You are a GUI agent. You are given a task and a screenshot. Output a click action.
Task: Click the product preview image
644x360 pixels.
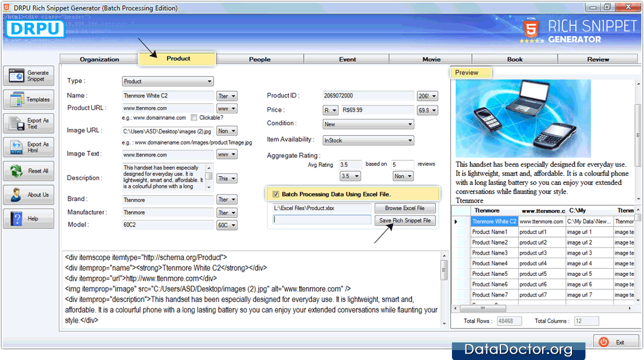pyautogui.click(x=523, y=119)
